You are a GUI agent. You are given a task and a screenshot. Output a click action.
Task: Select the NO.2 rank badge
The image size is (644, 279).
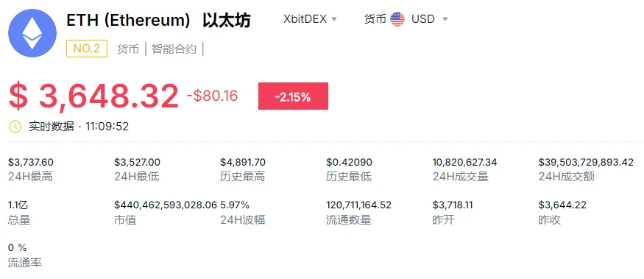(x=87, y=49)
